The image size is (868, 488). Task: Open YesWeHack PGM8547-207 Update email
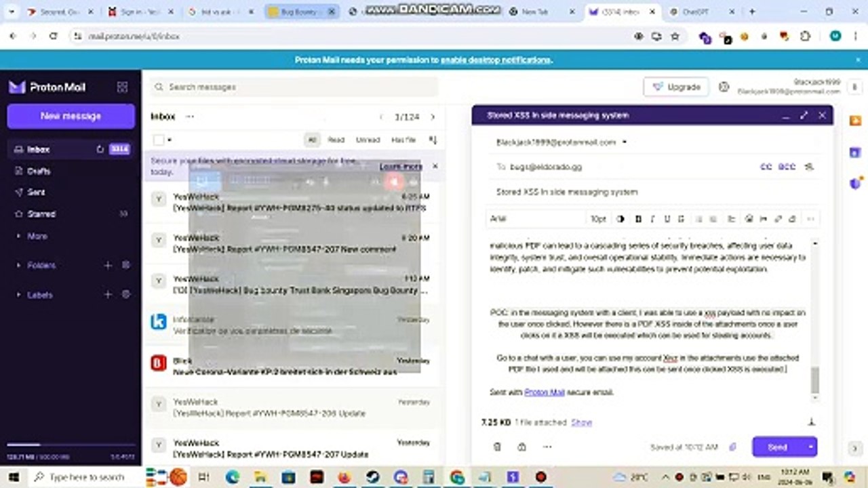click(x=294, y=448)
